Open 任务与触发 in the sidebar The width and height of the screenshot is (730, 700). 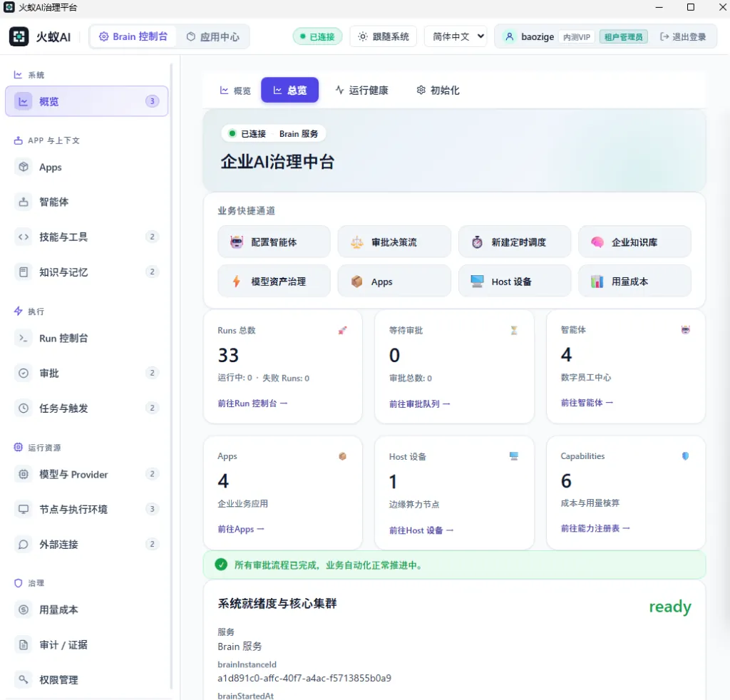tap(86, 408)
